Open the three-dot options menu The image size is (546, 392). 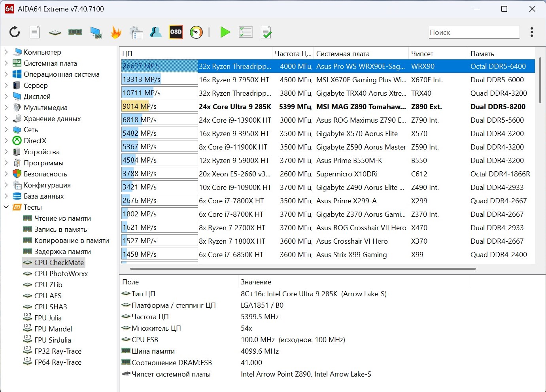pyautogui.click(x=532, y=32)
